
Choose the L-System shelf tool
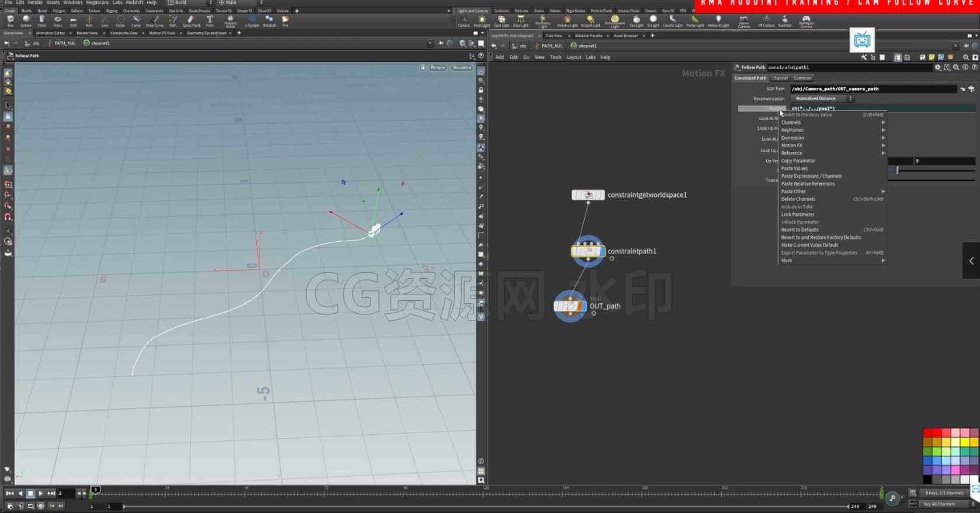pos(252,21)
